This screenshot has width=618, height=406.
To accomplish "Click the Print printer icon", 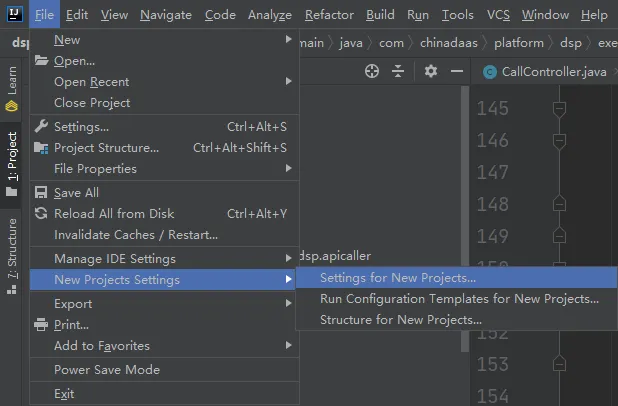I will (x=41, y=325).
